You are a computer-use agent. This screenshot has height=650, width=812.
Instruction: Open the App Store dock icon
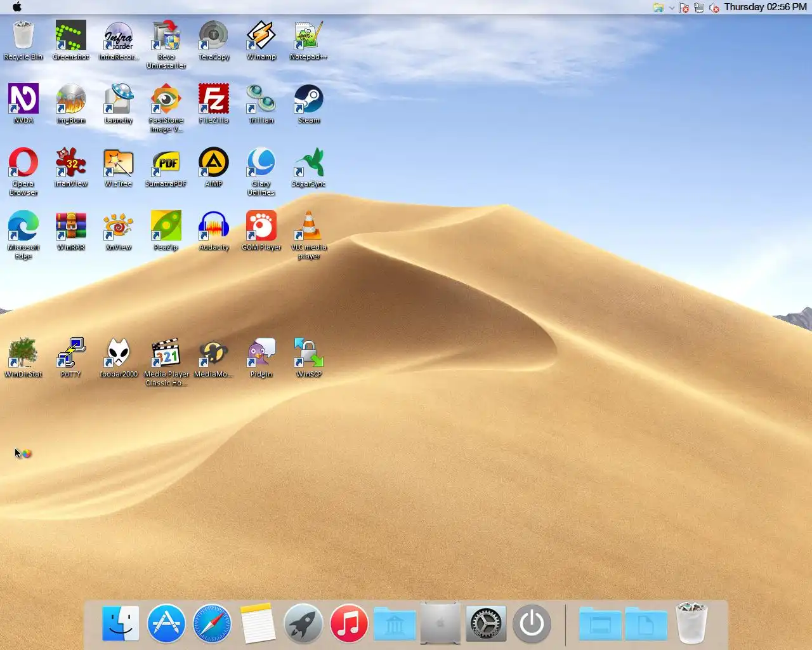pyautogui.click(x=166, y=623)
